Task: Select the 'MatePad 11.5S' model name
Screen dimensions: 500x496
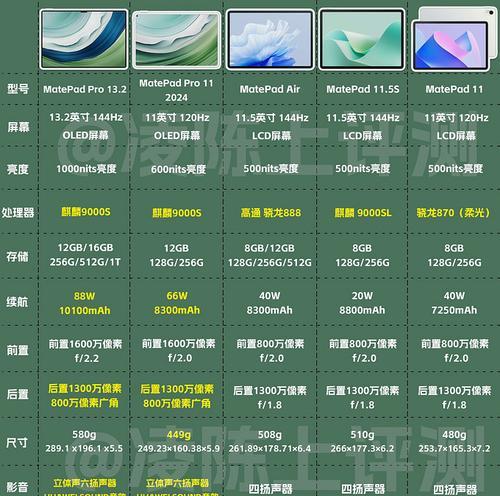Action: click(x=363, y=89)
